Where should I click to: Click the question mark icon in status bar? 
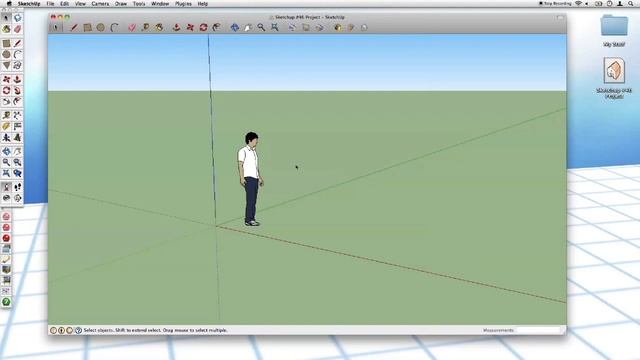pyautogui.click(x=78, y=330)
